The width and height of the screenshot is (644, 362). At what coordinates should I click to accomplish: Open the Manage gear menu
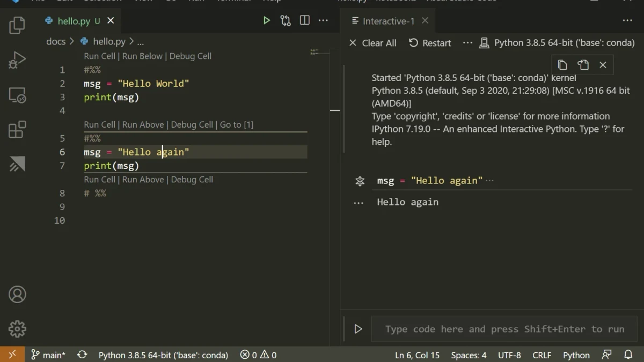(x=17, y=329)
